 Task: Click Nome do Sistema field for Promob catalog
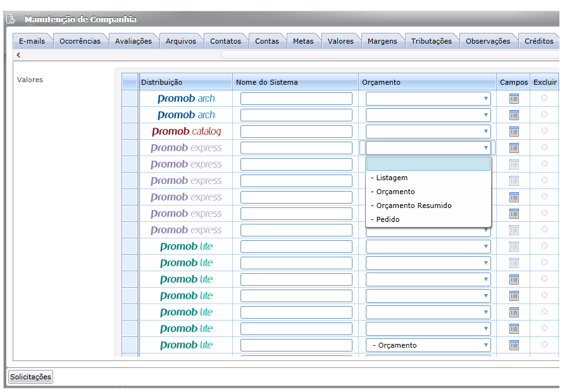pos(296,132)
